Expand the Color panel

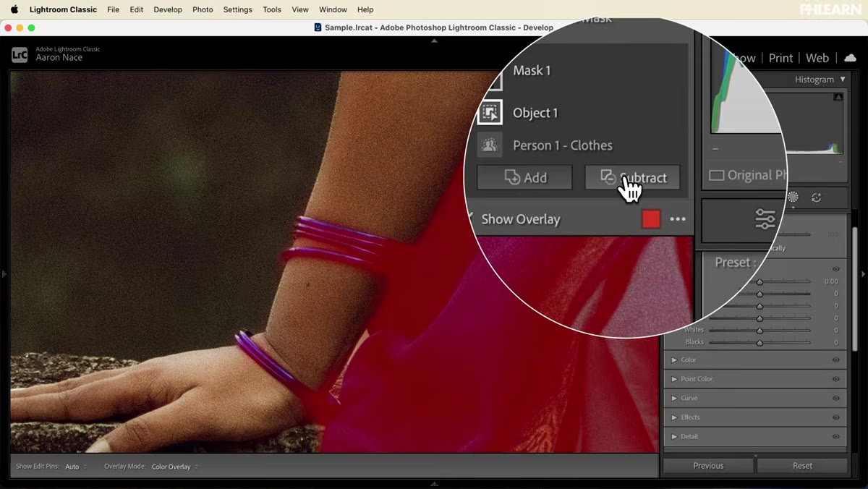coord(674,360)
